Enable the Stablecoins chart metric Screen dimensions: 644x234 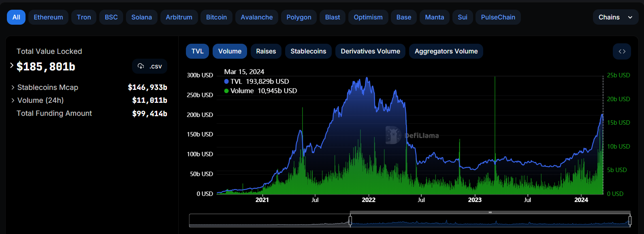click(308, 51)
